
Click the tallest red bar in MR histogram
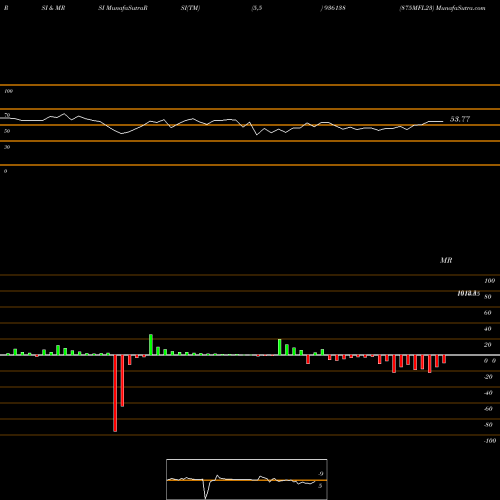point(115,393)
